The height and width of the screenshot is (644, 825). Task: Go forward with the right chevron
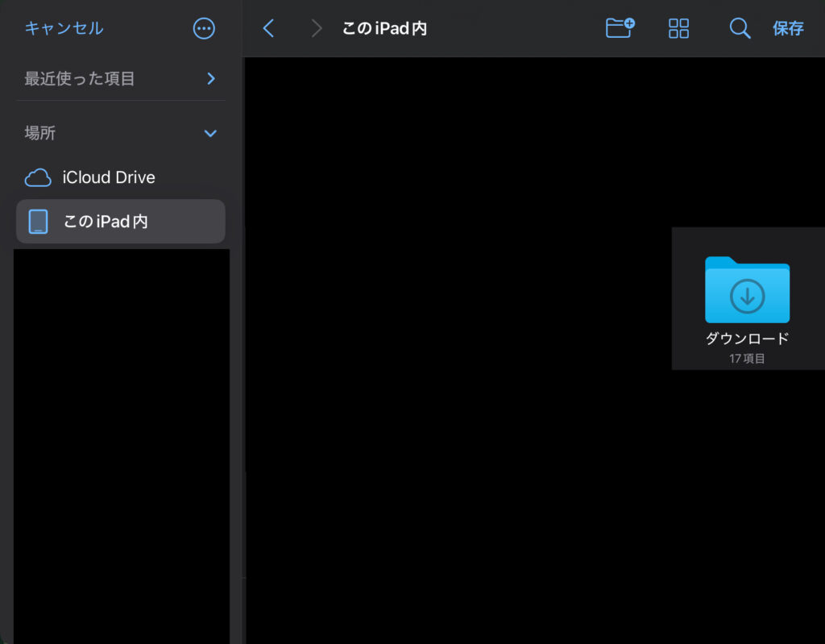pos(317,29)
